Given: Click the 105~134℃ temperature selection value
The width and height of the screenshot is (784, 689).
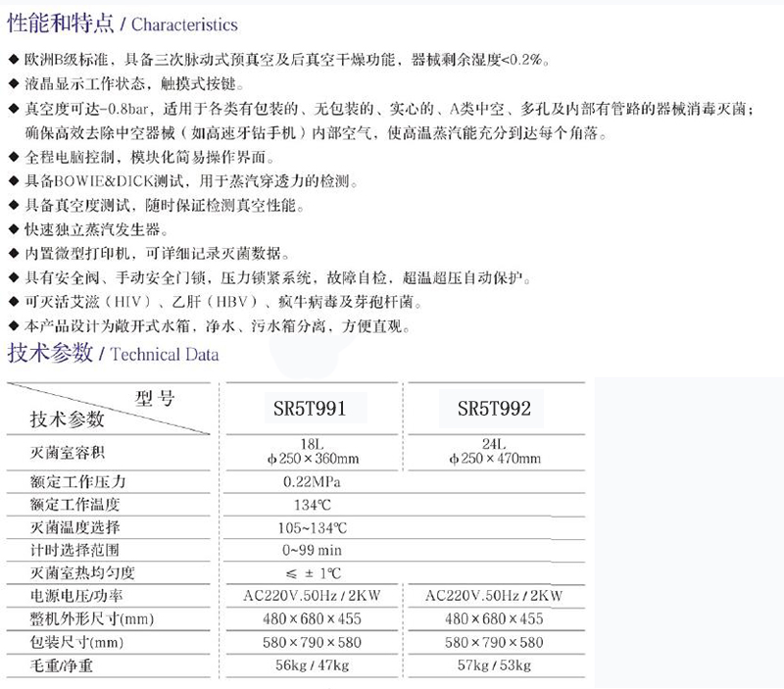Looking at the screenshot, I should (x=302, y=528).
